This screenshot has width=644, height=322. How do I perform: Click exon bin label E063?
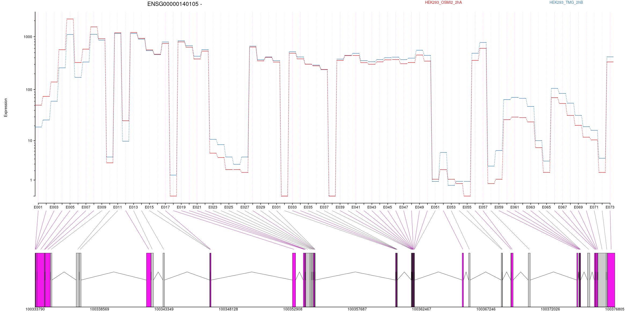(x=530, y=207)
